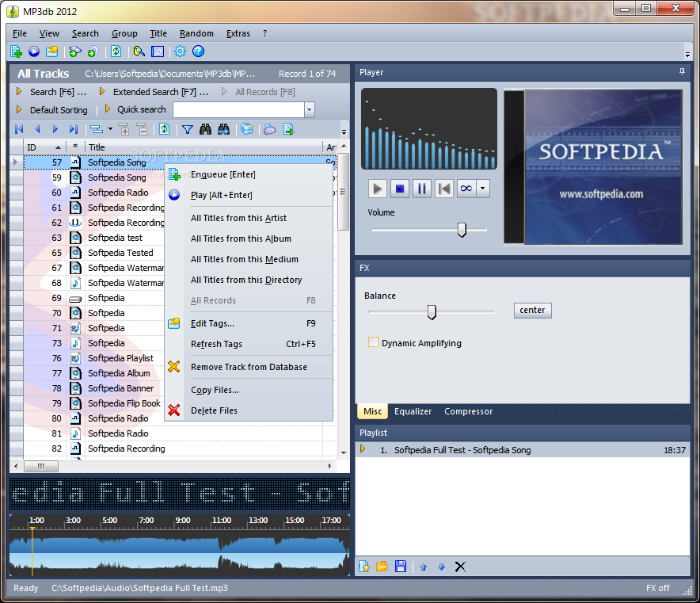Viewport: 700px width, 603px height.
Task: Save playlist with the floppy disk icon
Action: tap(401, 567)
